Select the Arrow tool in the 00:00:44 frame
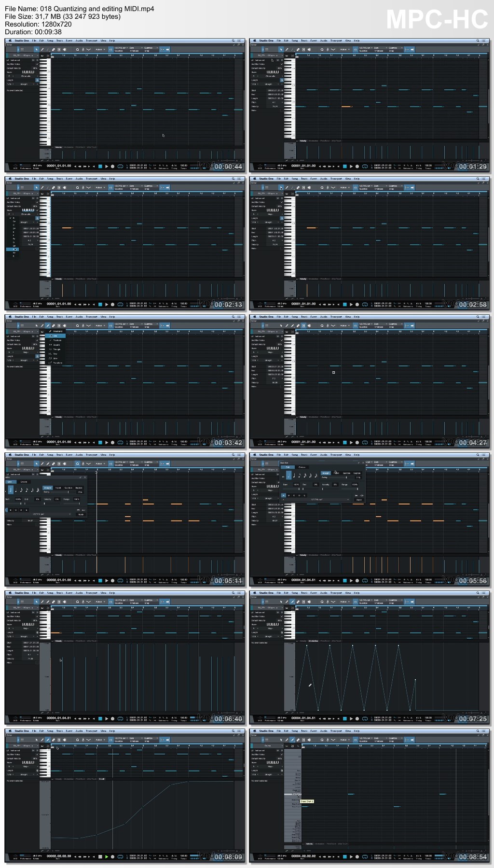Viewport: 494px width, 868px height. (x=36, y=49)
